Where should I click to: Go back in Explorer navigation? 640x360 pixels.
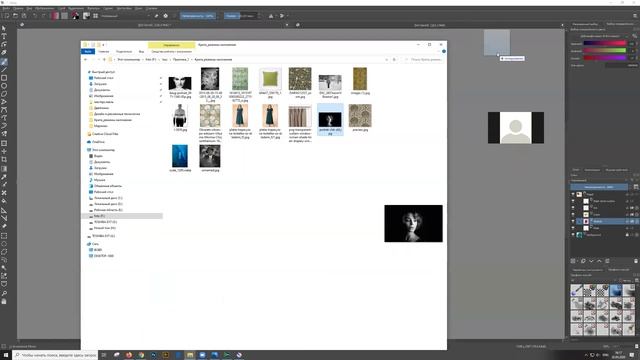point(85,60)
